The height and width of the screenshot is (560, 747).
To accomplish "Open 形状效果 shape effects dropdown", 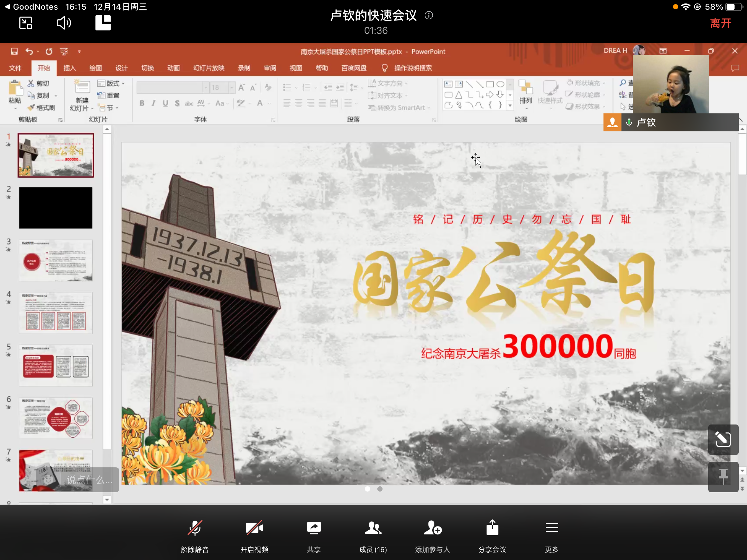I will tap(585, 106).
